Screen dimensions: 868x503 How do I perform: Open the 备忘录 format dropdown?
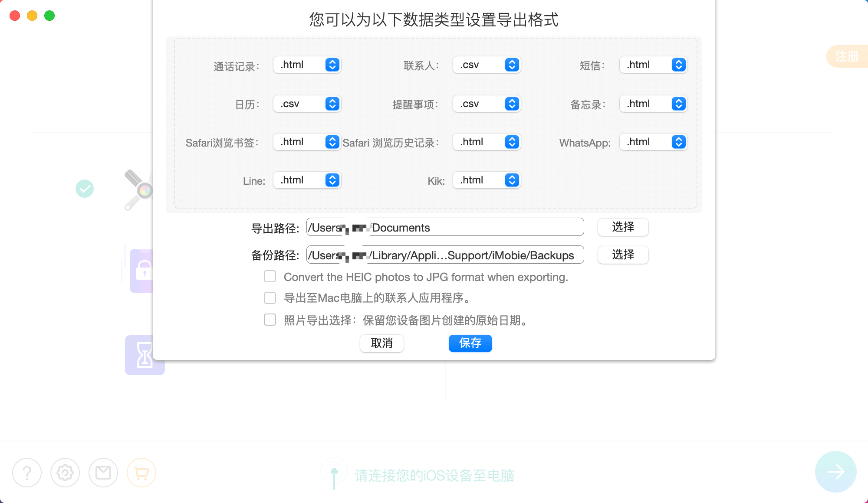click(x=653, y=104)
